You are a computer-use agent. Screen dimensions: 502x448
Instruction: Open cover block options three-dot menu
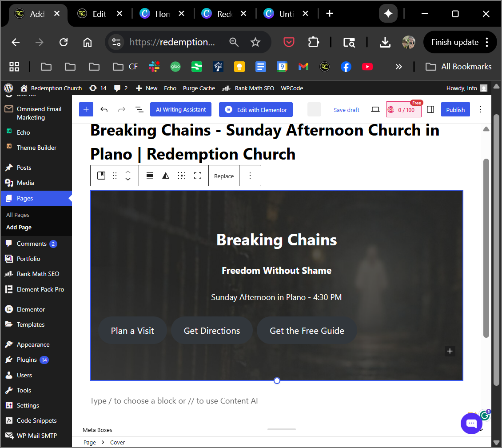coord(250,176)
